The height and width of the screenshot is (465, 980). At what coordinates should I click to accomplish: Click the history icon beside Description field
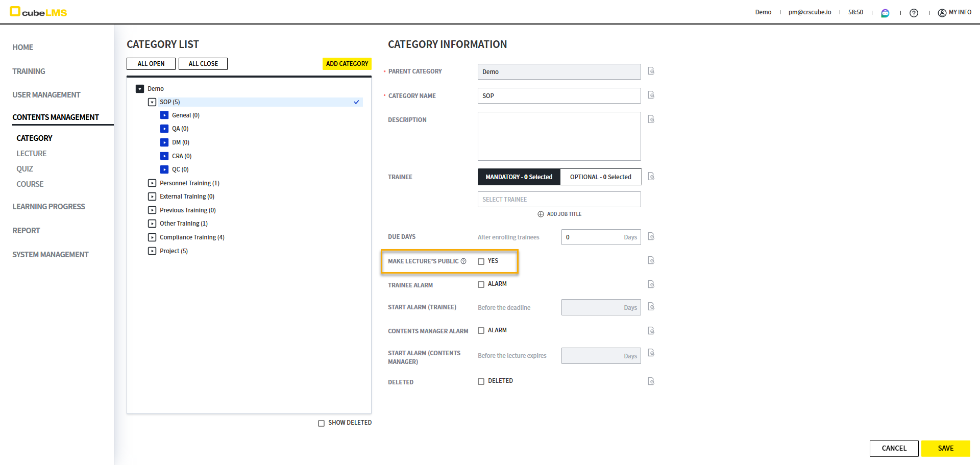[x=651, y=119]
